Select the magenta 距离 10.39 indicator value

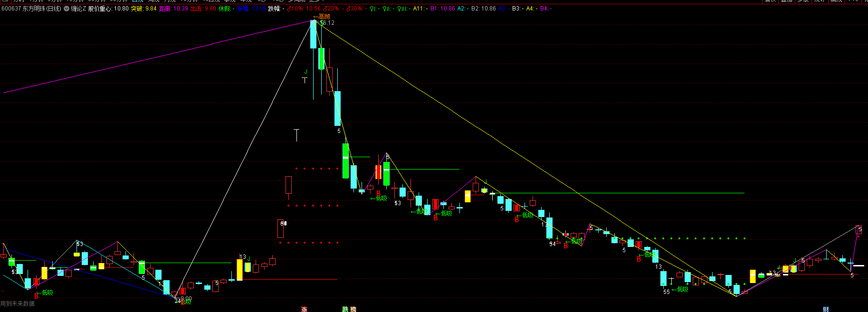tap(173, 9)
